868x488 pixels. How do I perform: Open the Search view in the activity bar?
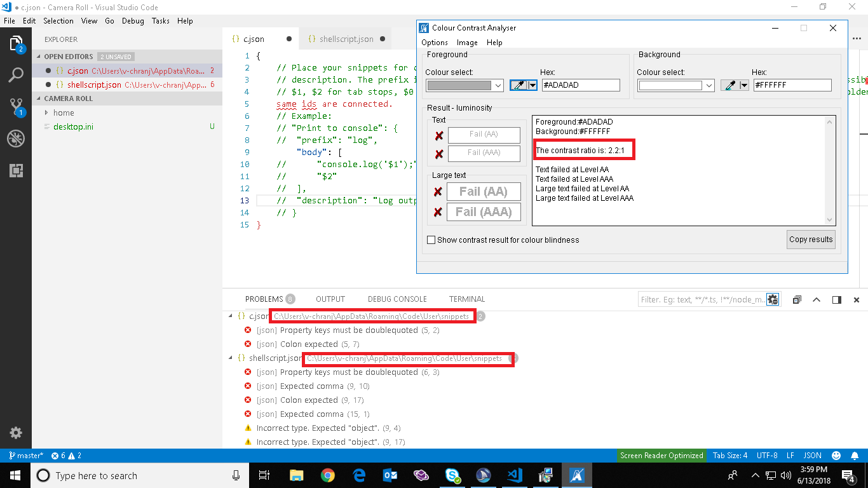[16, 75]
